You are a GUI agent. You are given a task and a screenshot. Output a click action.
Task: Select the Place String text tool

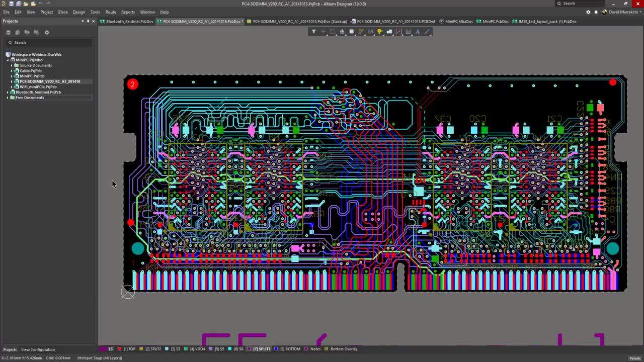pos(418,32)
